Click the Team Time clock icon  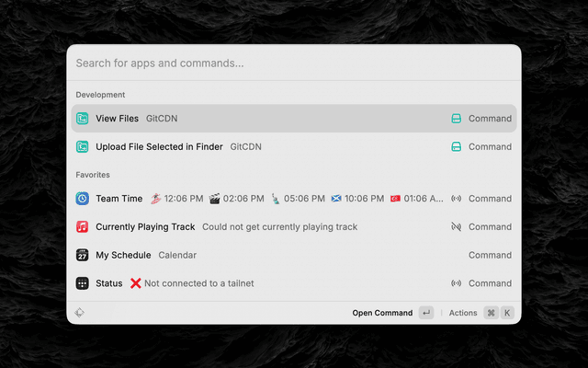[x=83, y=199]
